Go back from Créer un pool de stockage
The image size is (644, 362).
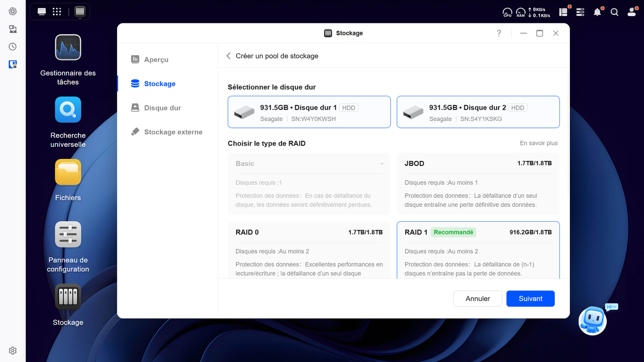tap(228, 56)
